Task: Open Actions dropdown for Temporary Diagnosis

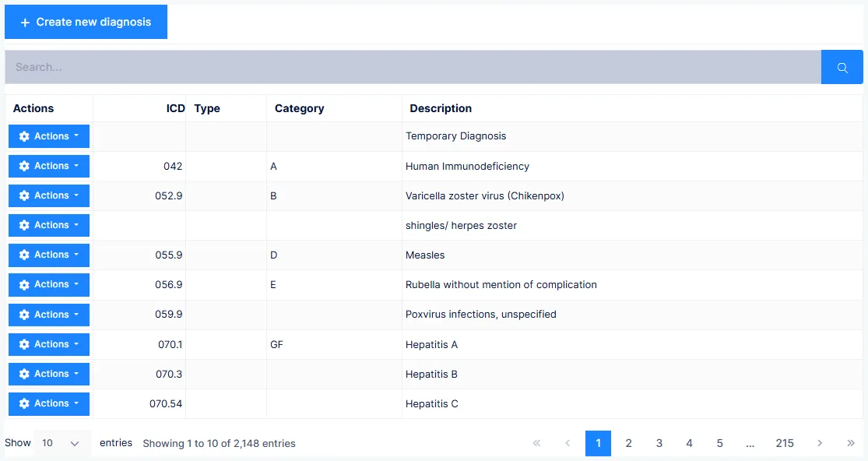Action: pyautogui.click(x=49, y=136)
